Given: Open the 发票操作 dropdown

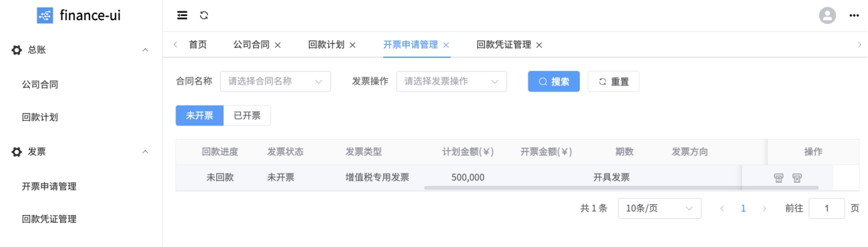Looking at the screenshot, I should 452,81.
